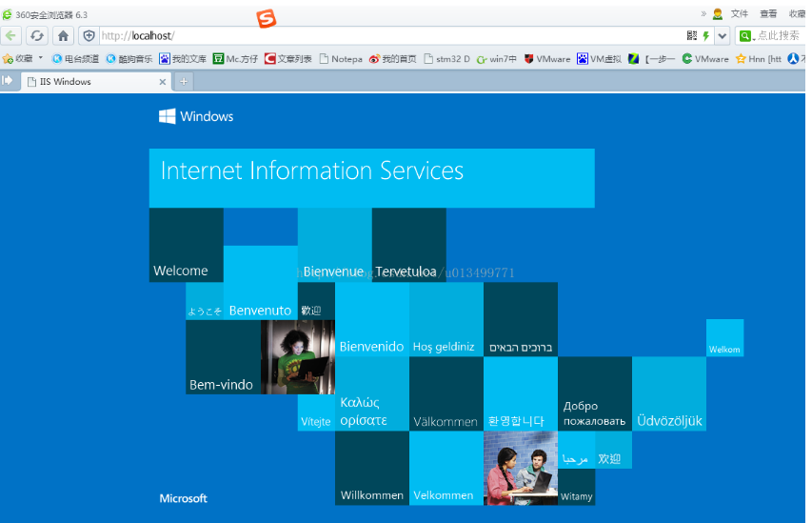Open the 【一步一 bookmark
Screen dimensions: 812x523
651,58
